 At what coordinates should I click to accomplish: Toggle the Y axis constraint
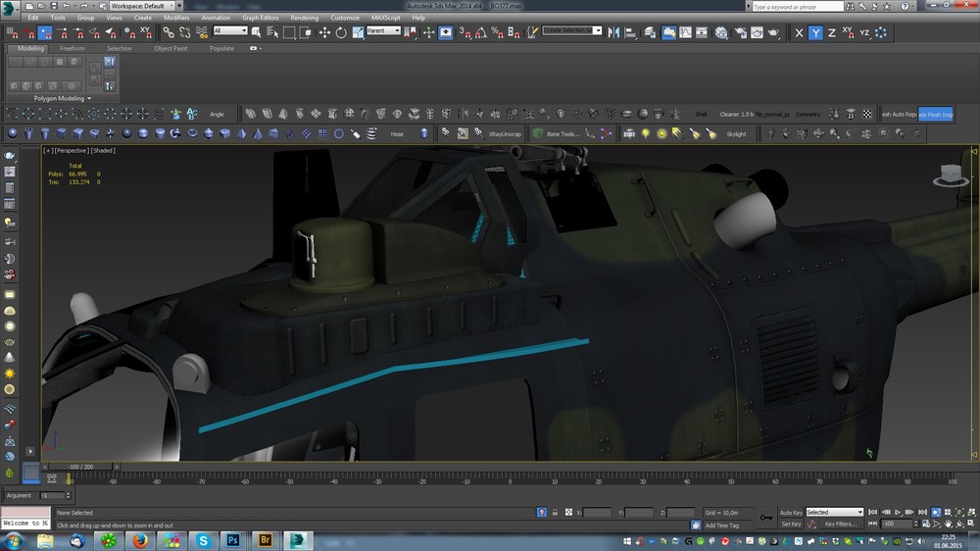815,32
